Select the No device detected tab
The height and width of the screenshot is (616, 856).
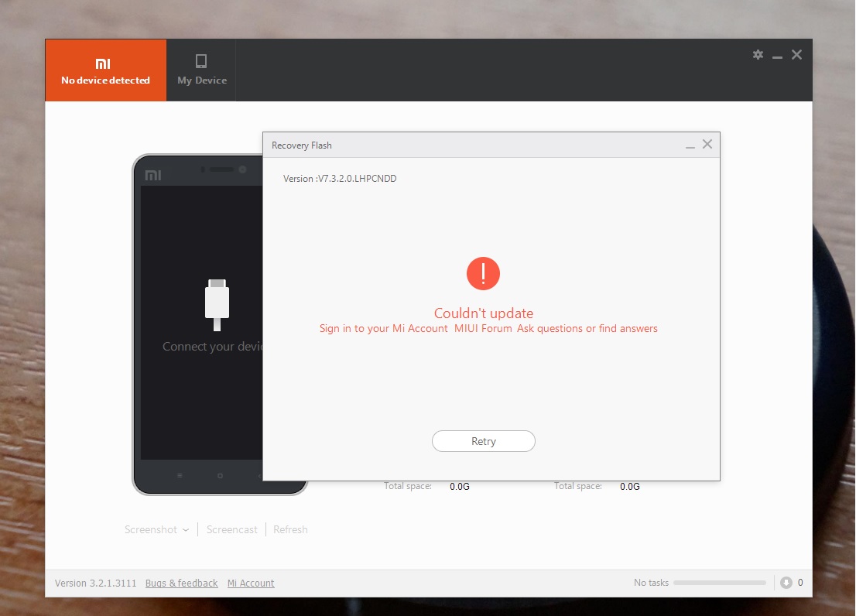pos(106,70)
